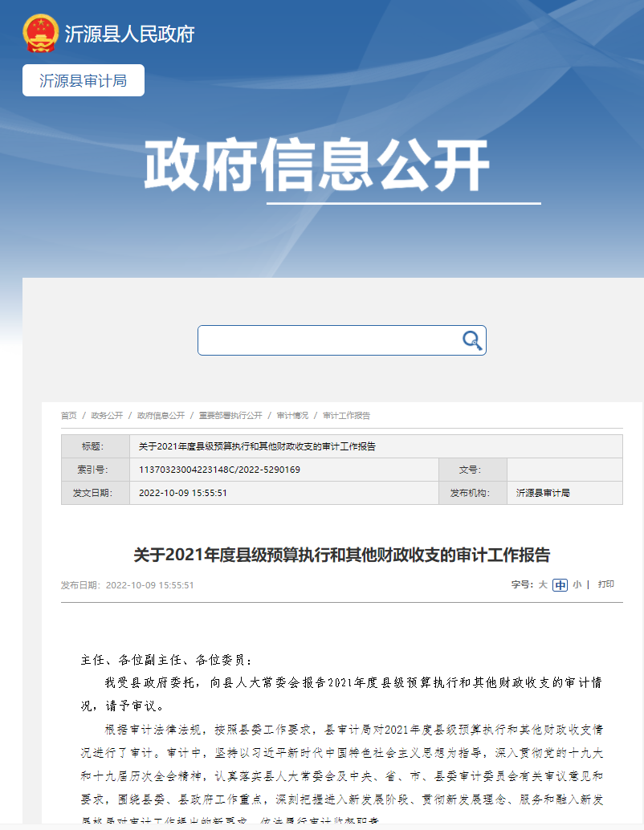Click the search magnifier icon
644x830 pixels.
click(x=471, y=340)
